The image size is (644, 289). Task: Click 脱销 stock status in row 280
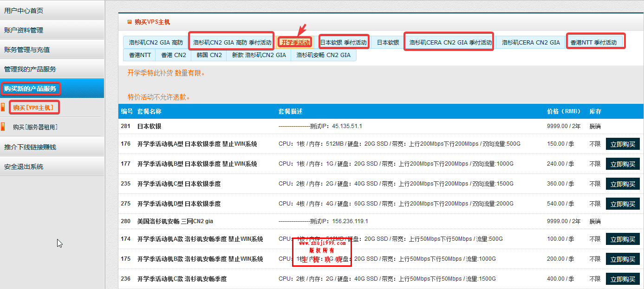595,221
